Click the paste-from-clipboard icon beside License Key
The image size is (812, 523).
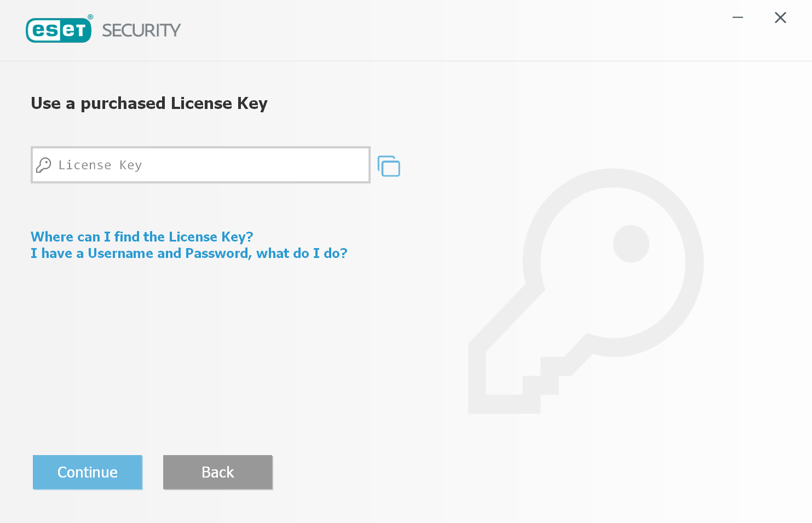coord(389,166)
